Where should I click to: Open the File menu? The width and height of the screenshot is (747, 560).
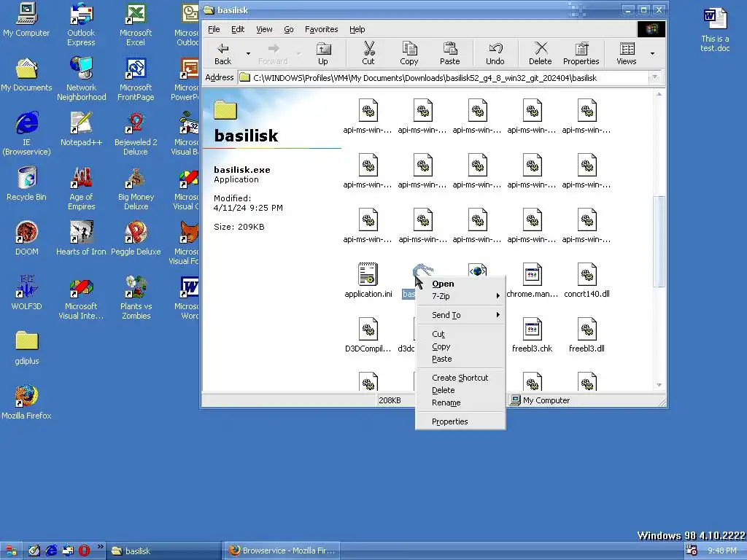(214, 29)
